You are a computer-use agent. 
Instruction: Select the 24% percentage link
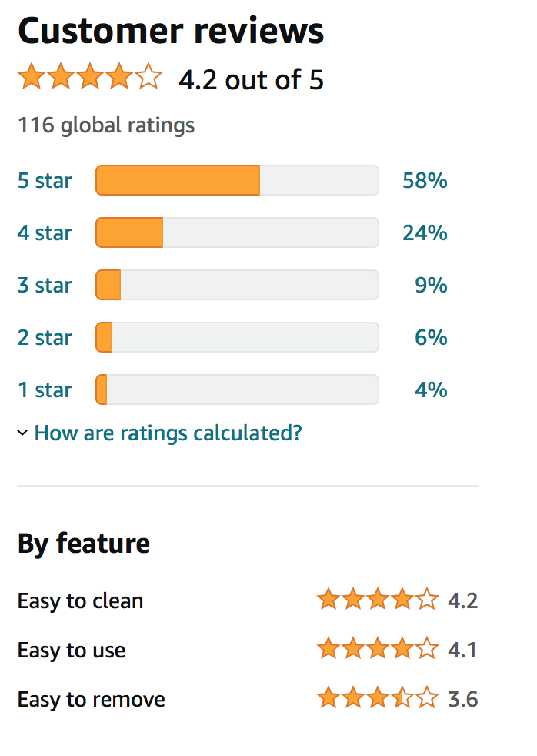(425, 232)
